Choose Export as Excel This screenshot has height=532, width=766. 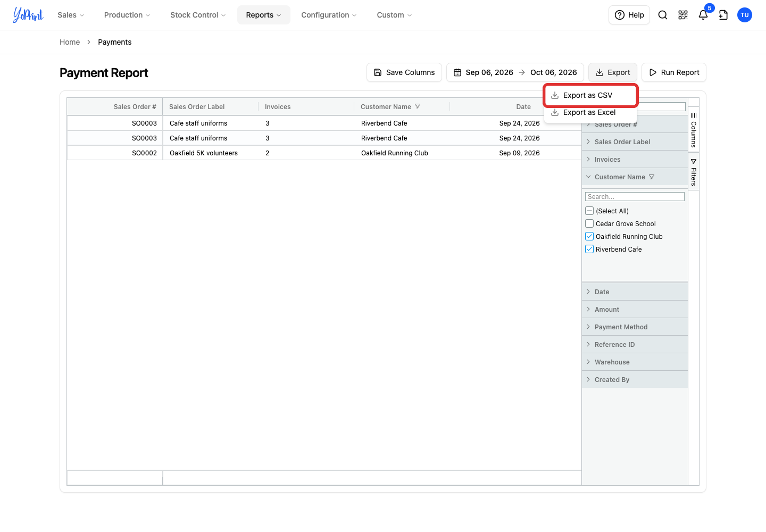tap(590, 112)
